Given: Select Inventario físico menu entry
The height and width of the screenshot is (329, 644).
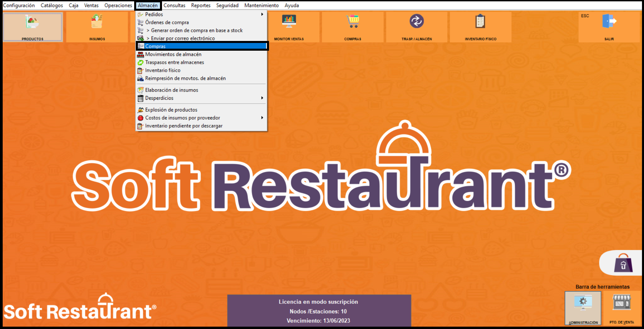Looking at the screenshot, I should coord(202,70).
